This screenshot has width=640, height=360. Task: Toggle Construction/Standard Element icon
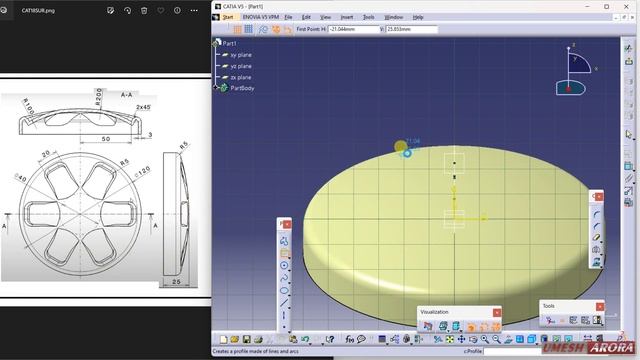click(263, 29)
